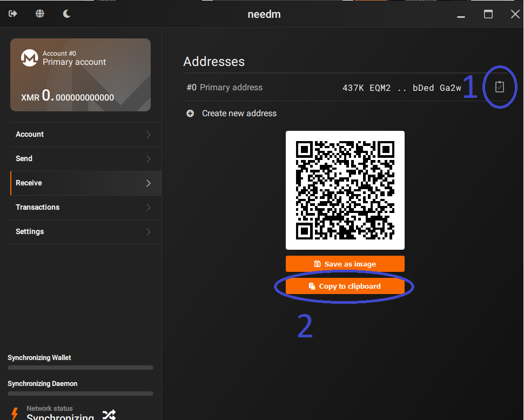This screenshot has width=524, height=420.
Task: Click the shuffle icon next to Synchronizing
Action: tap(109, 415)
